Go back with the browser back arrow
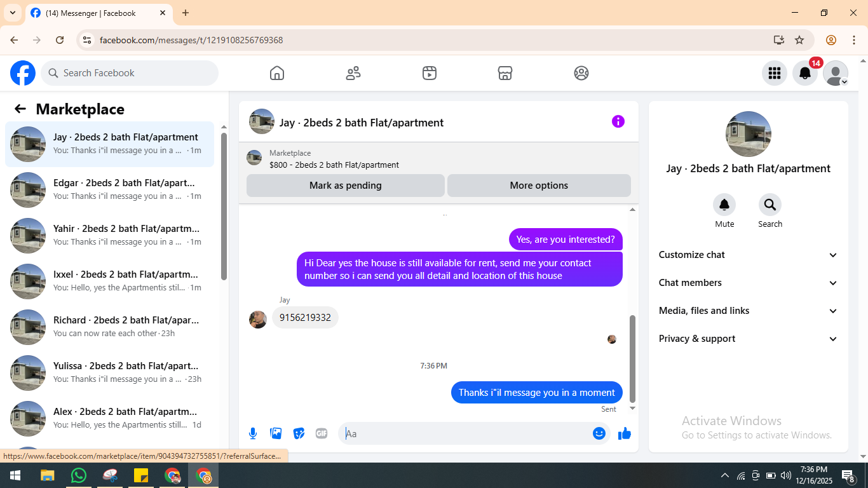This screenshot has height=488, width=868. (14, 40)
